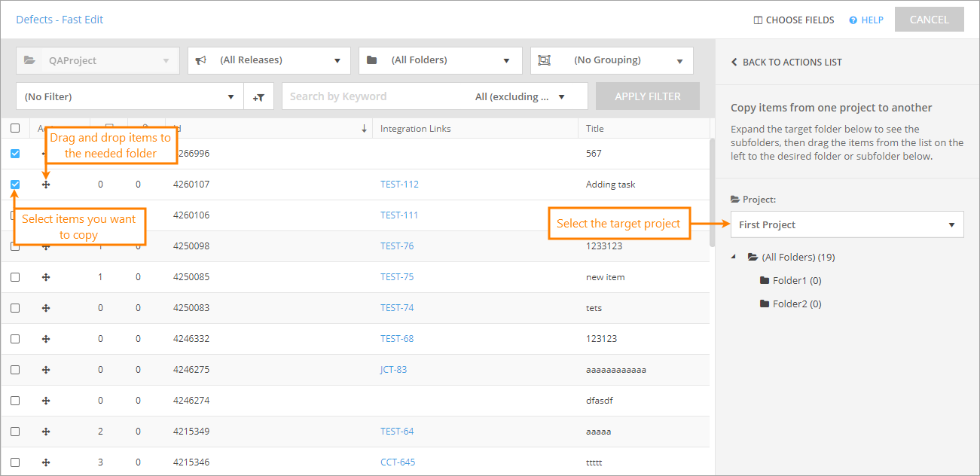The width and height of the screenshot is (980, 476).
Task: Click drag handle for defect 4215346
Action: click(46, 462)
